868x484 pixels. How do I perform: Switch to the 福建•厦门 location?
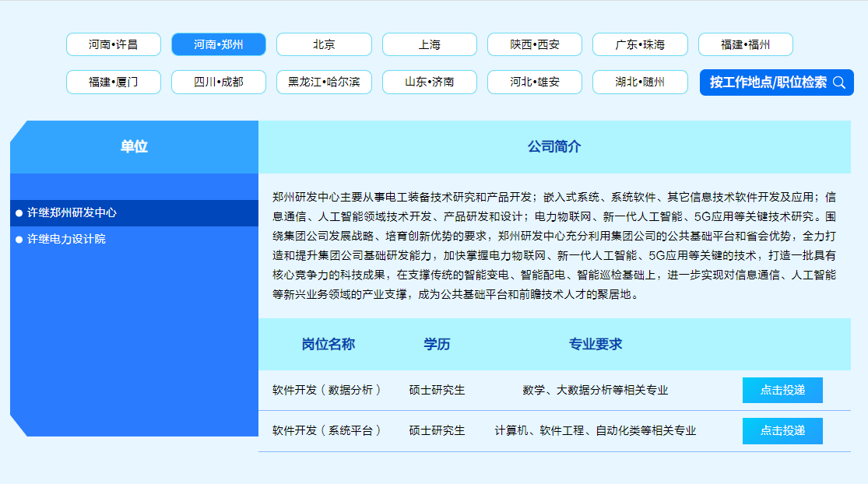click(114, 82)
